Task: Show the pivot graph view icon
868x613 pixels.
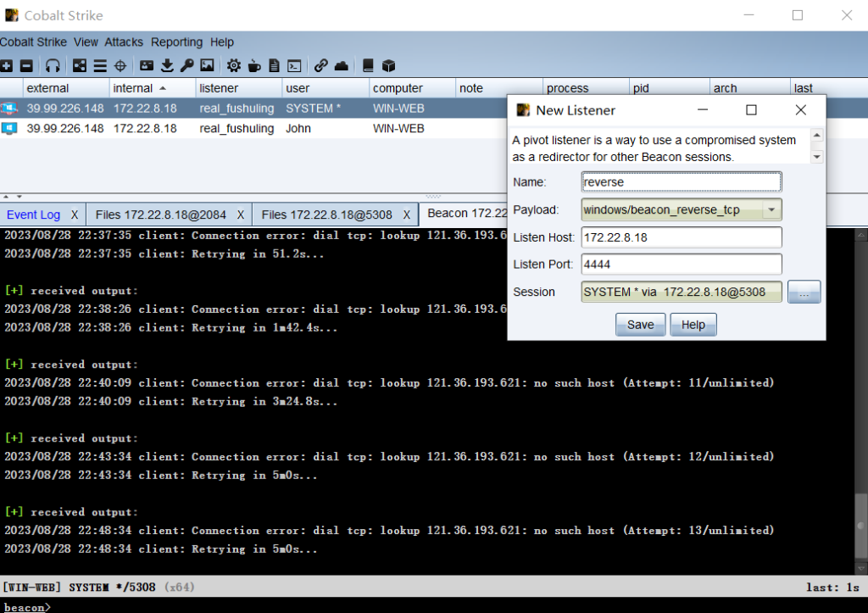Action: [80, 65]
